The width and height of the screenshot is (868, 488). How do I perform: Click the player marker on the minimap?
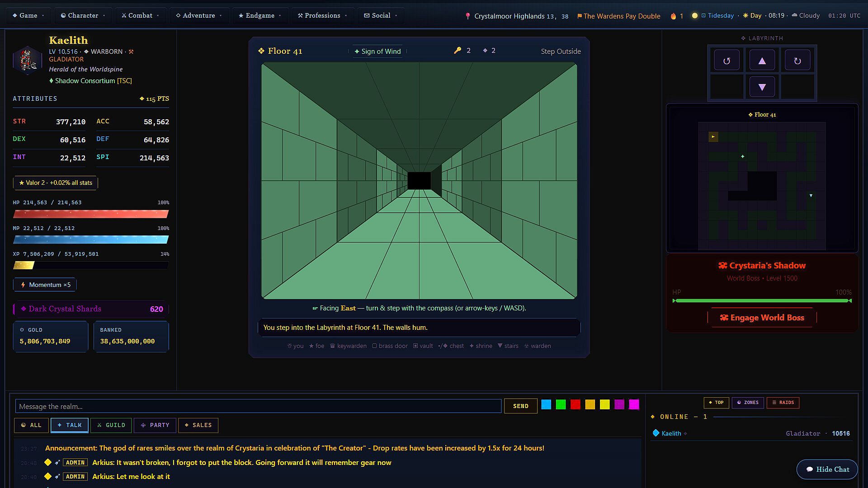713,136
